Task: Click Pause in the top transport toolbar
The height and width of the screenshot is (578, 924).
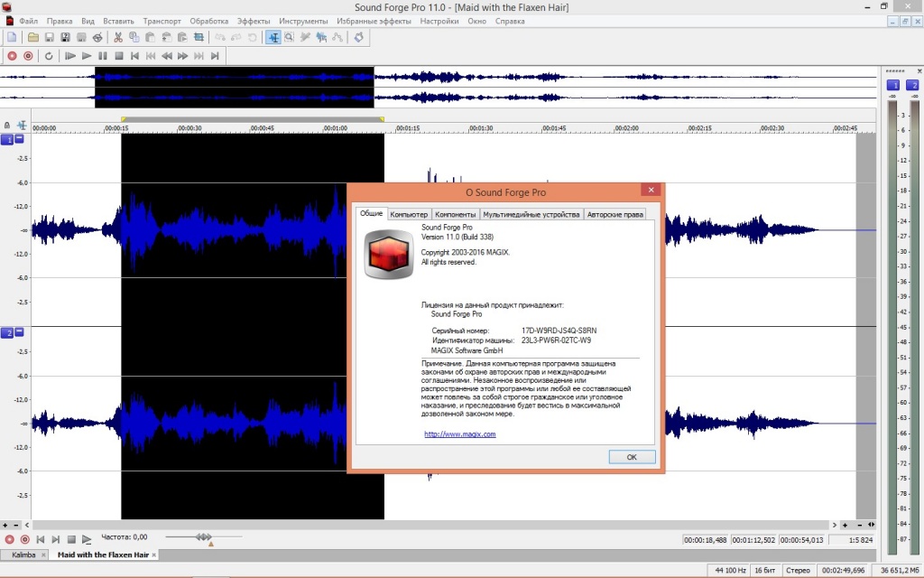Action: tap(103, 56)
